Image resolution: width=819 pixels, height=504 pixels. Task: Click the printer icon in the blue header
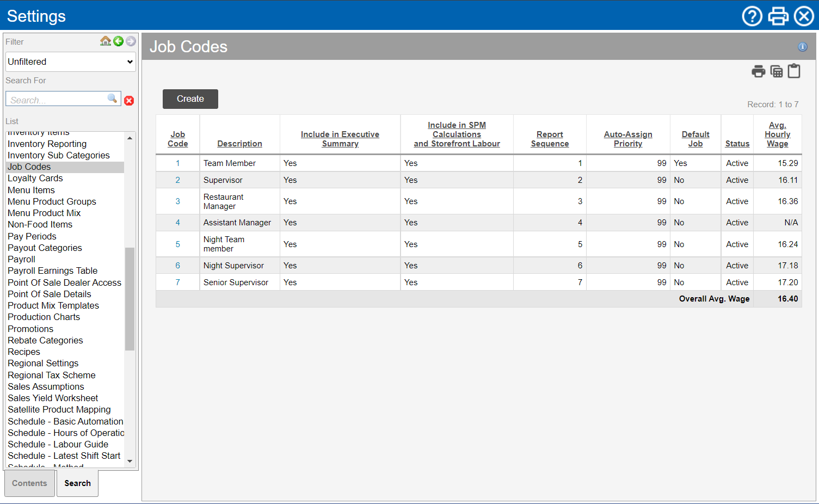coord(778,16)
